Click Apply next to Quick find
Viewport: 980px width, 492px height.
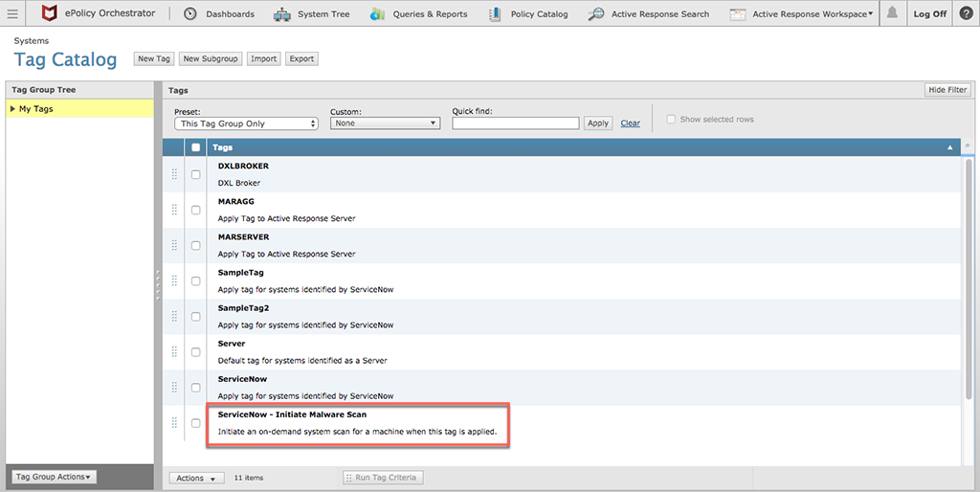tap(598, 123)
